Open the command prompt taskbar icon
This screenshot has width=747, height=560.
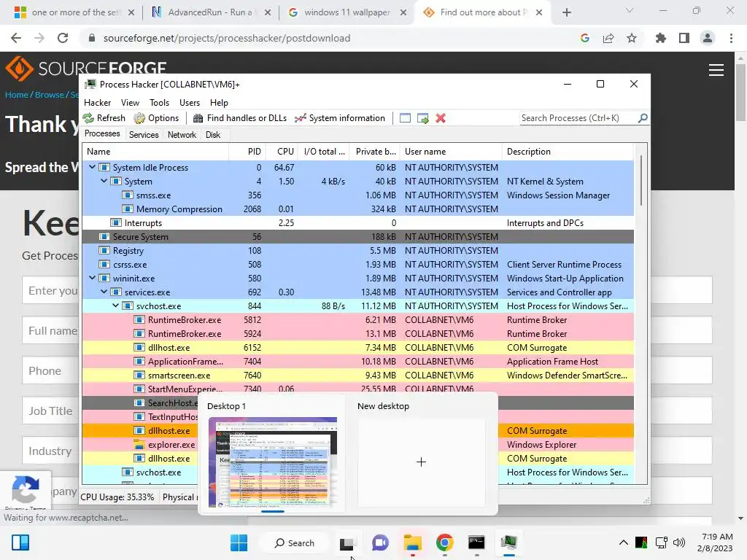tap(476, 542)
